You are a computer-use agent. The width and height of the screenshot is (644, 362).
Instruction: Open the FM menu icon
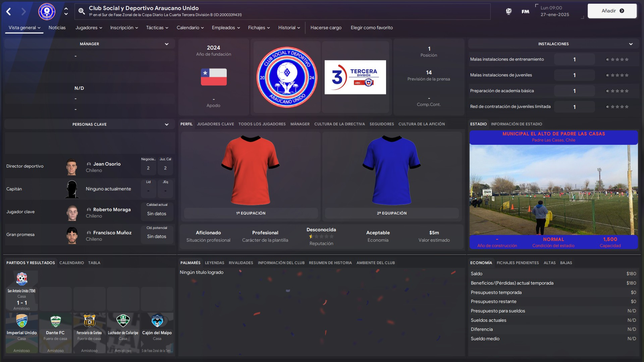525,11
